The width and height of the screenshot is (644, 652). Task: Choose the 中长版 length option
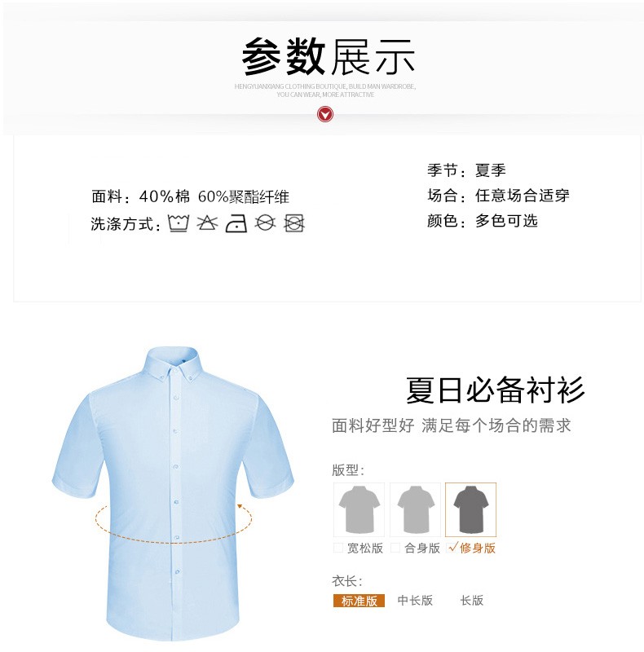point(415,601)
